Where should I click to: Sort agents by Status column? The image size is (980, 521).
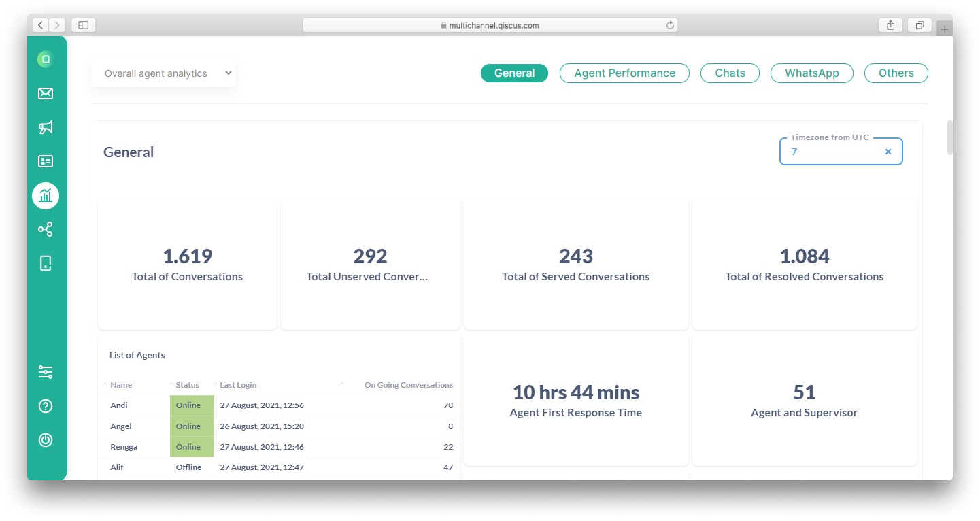pyautogui.click(x=188, y=385)
